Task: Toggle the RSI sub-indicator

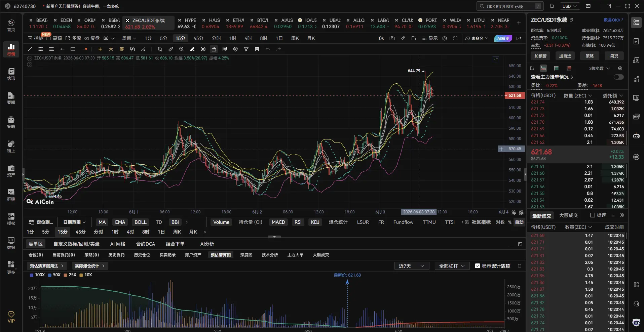Action: pyautogui.click(x=298, y=222)
